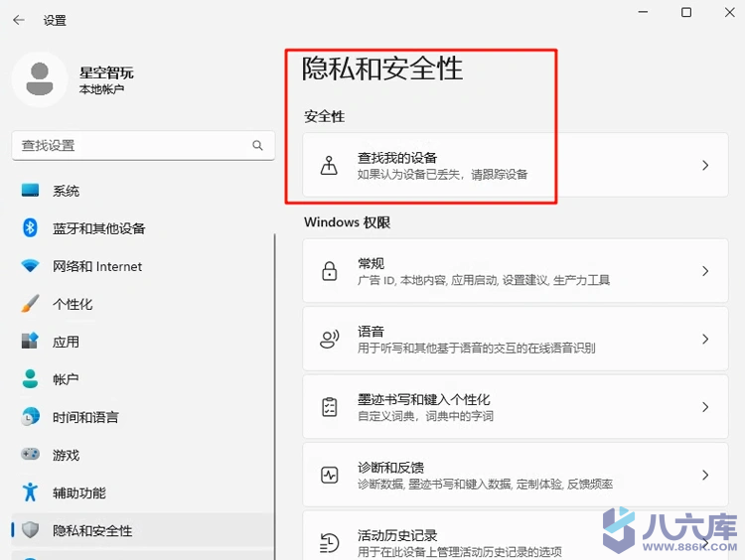The image size is (745, 560).
Task: Click the Bluetooth icon in sidebar
Action: click(31, 228)
